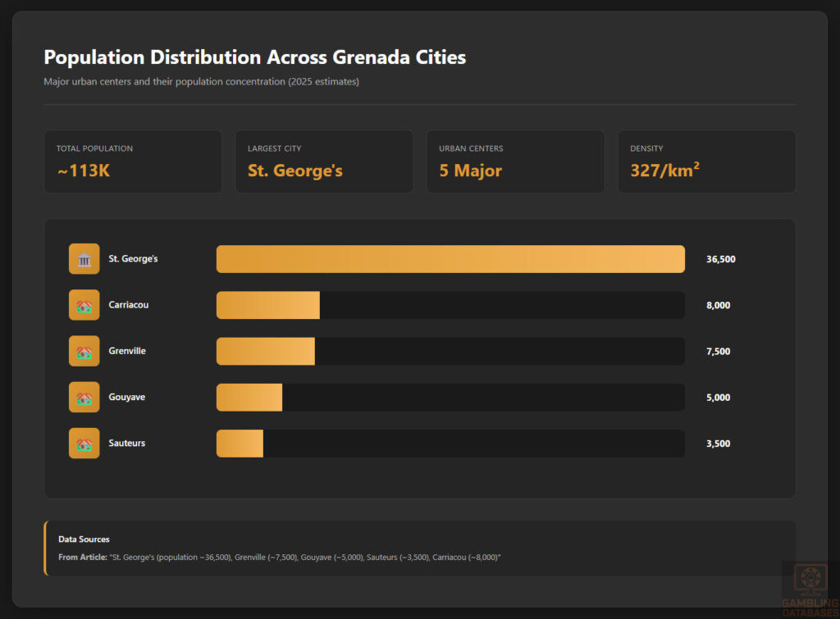Click the Data Sources heading
The image size is (840, 619).
[84, 539]
